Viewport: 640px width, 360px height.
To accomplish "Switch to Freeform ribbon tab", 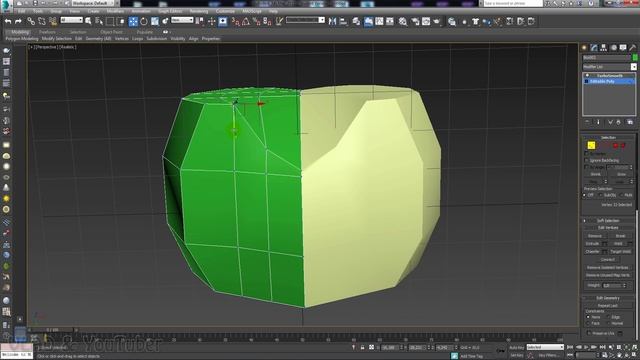I will pos(47,32).
